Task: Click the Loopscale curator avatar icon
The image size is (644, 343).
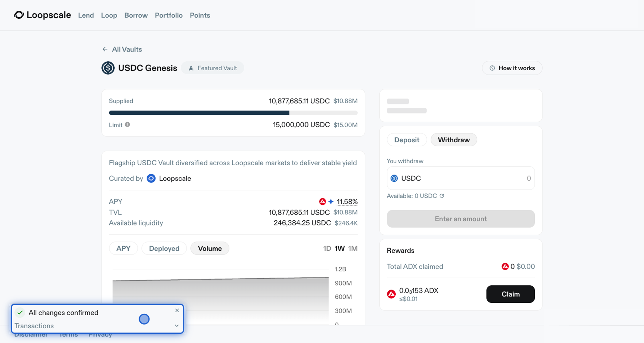Action: (151, 178)
